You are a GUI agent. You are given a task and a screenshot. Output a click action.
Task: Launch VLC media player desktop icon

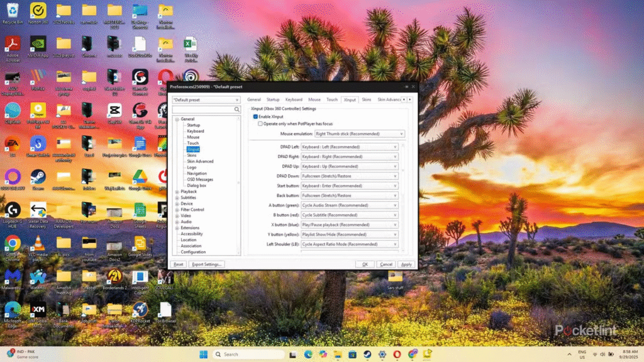coord(38,244)
